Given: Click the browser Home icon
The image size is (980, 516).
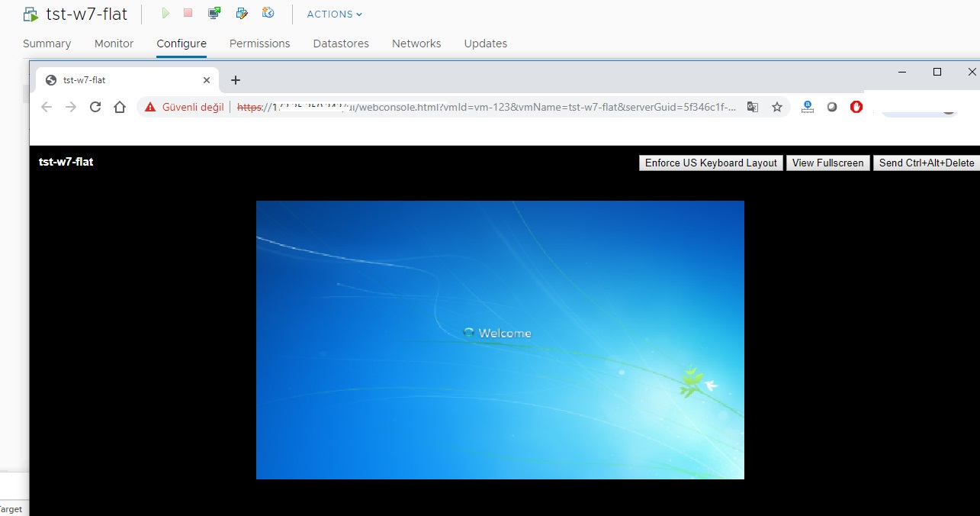Looking at the screenshot, I should tap(120, 107).
